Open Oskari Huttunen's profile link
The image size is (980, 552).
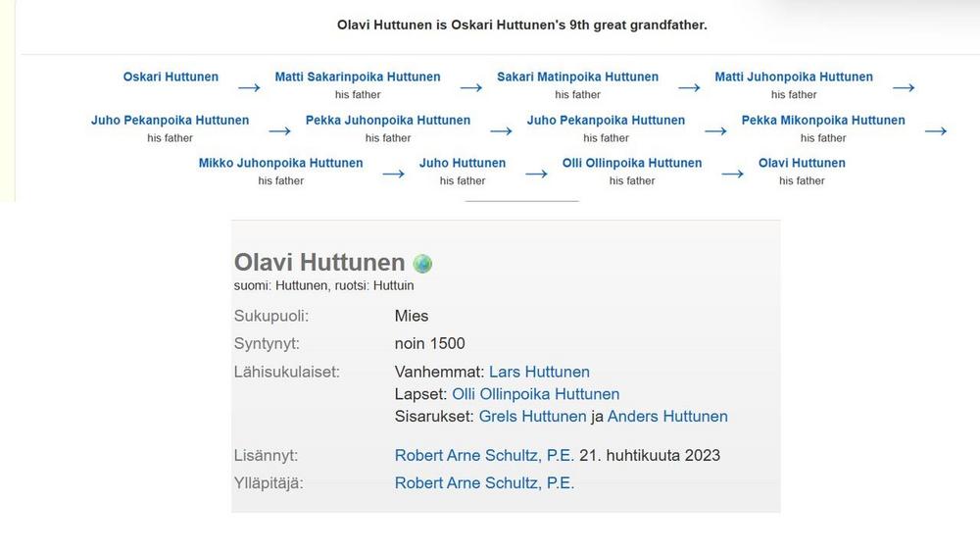click(x=171, y=76)
